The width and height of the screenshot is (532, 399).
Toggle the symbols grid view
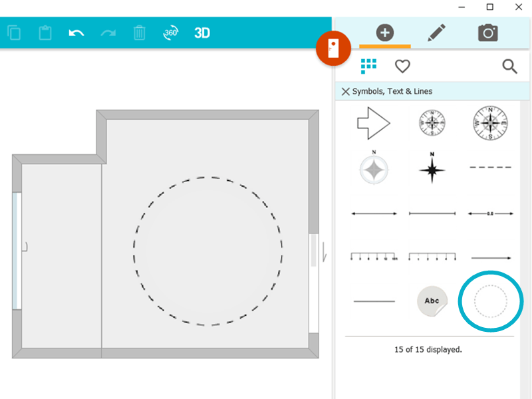coord(368,66)
